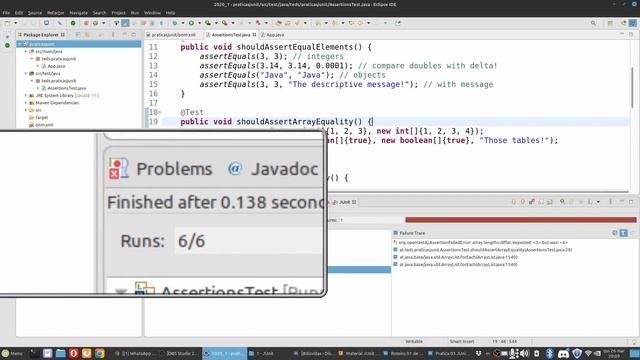Expand the src folder in Package Explorer

pos(26,110)
